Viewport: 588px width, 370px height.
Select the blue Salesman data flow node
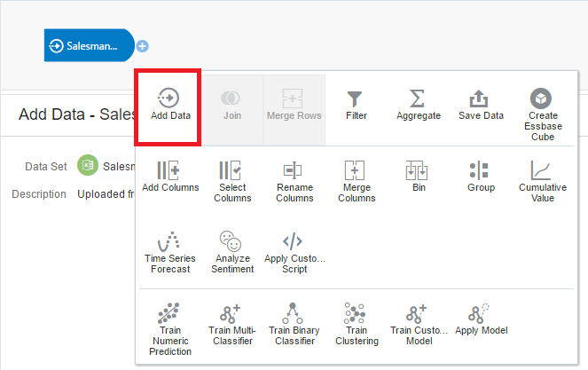90,45
